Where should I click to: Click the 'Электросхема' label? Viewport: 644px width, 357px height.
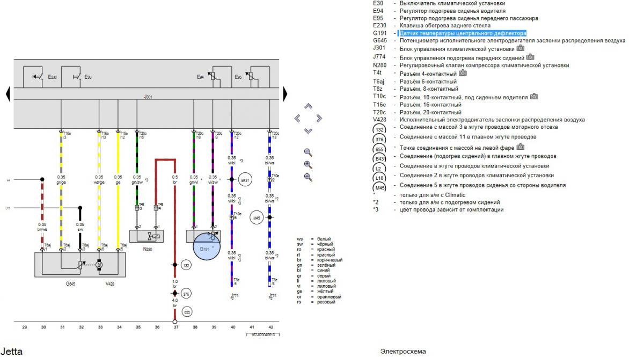tap(403, 352)
